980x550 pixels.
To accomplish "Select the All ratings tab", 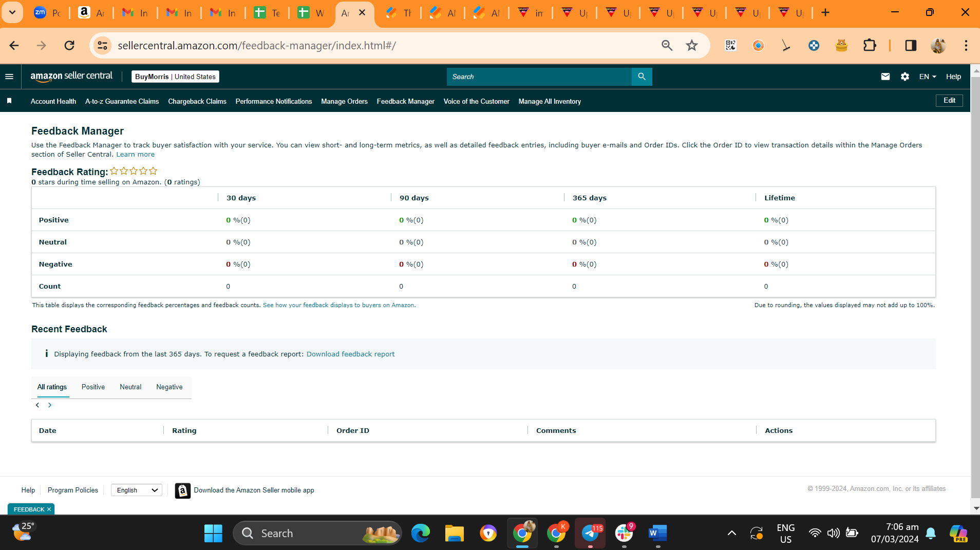I will tap(52, 387).
